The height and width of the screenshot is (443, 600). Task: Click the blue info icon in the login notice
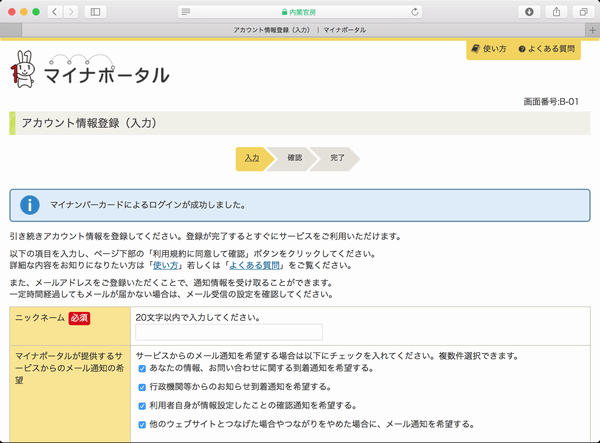pos(30,205)
